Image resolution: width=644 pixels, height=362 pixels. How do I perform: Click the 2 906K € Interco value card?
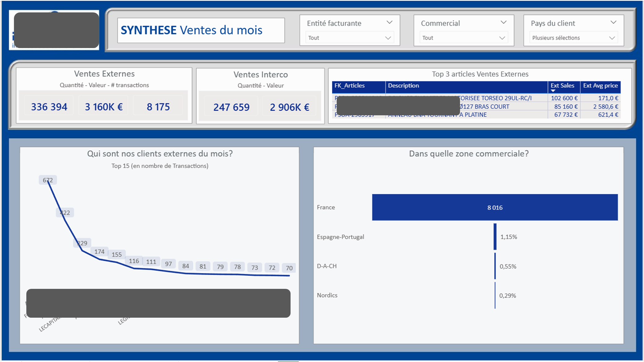289,107
